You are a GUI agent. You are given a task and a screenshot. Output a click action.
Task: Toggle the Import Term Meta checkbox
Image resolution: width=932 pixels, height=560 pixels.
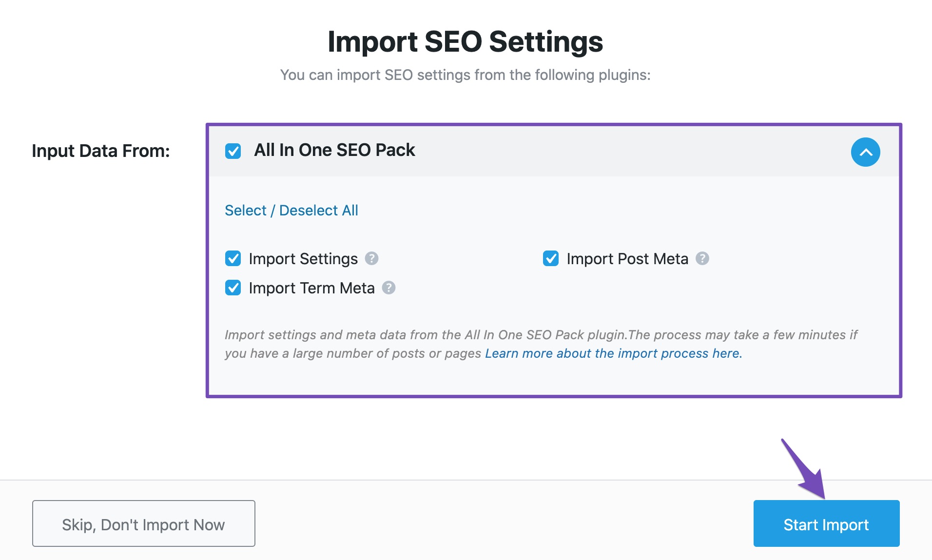coord(233,288)
